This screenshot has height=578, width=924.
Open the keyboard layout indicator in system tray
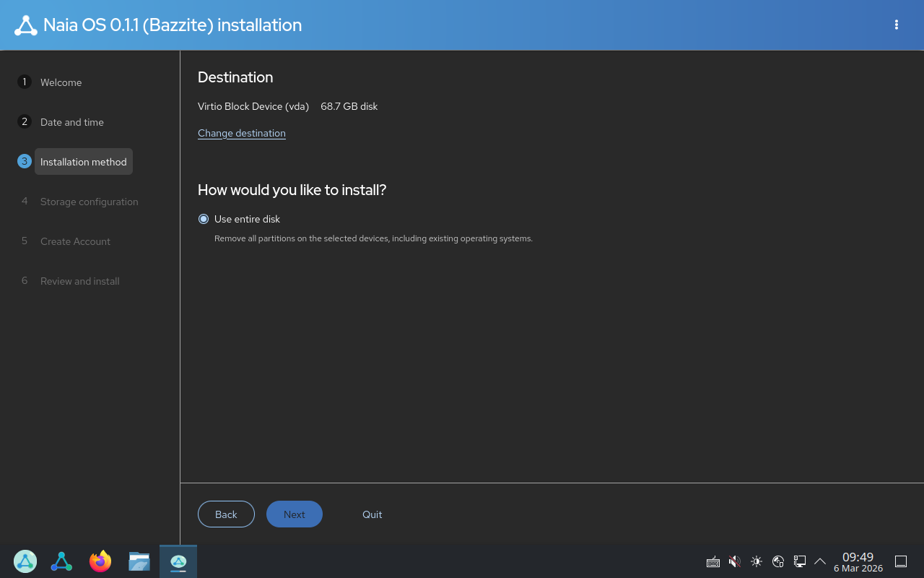click(x=713, y=561)
